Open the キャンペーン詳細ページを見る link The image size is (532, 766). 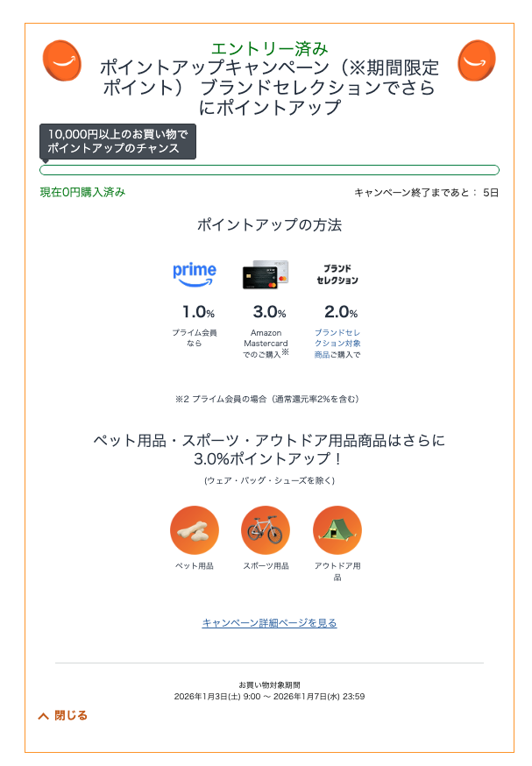(x=269, y=623)
